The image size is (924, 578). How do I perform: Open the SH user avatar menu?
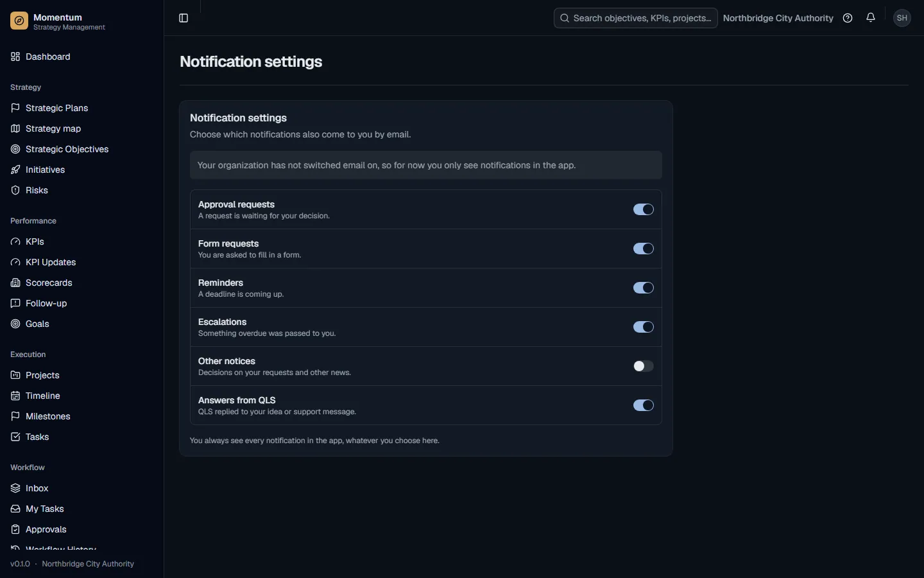pos(902,18)
